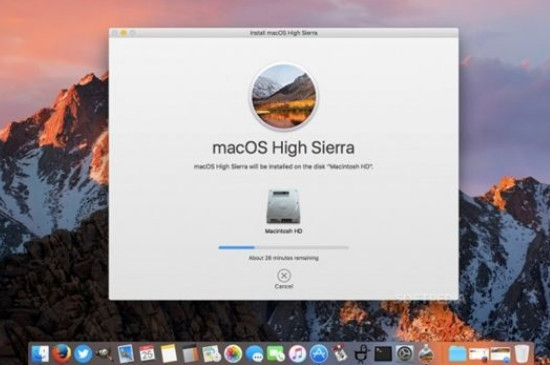The height and width of the screenshot is (365, 550).
Task: Select the Macintosh HD drive icon
Action: click(283, 206)
